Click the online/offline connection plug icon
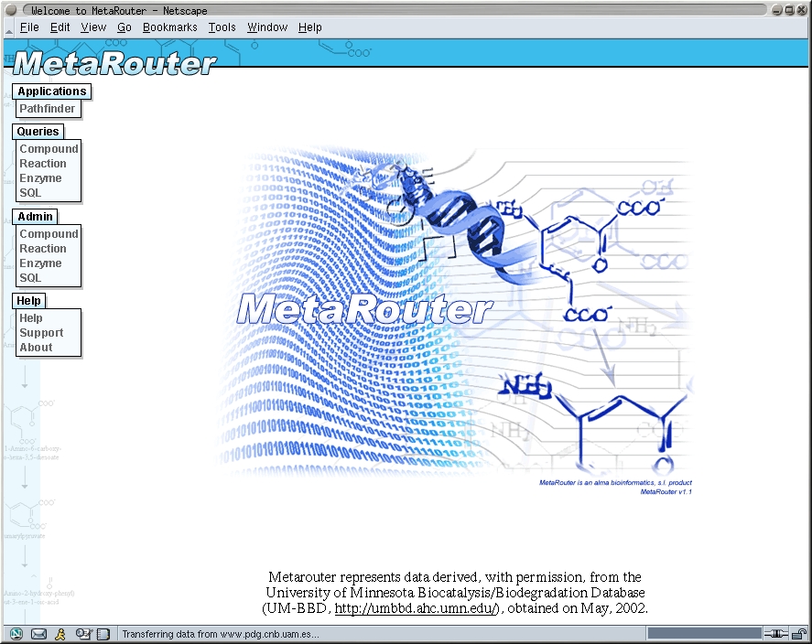Viewport: 812px width, 644px height. [x=775, y=634]
